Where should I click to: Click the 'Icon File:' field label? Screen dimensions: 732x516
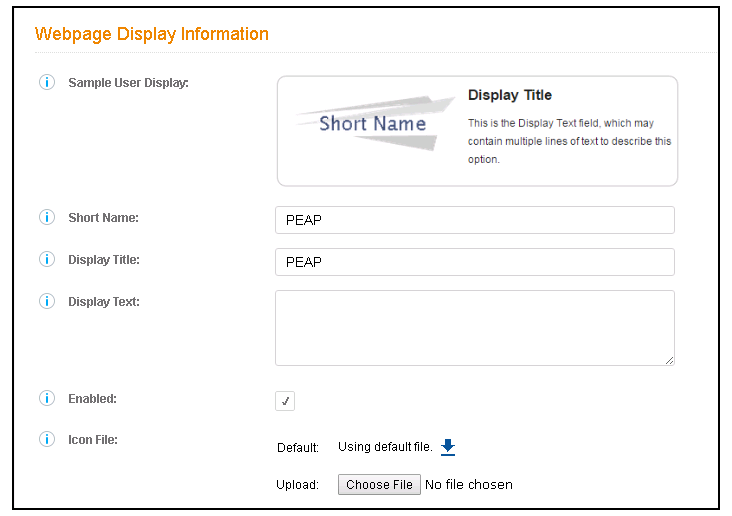(93, 440)
